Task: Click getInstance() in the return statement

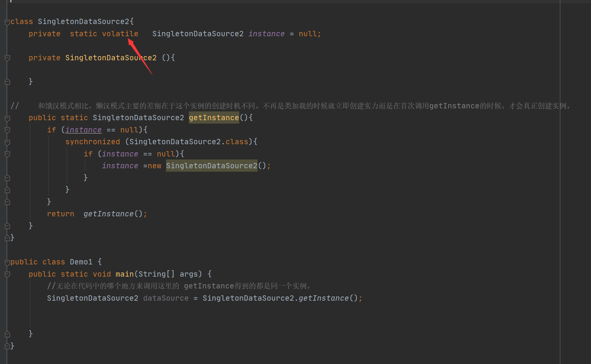Action: tap(113, 214)
